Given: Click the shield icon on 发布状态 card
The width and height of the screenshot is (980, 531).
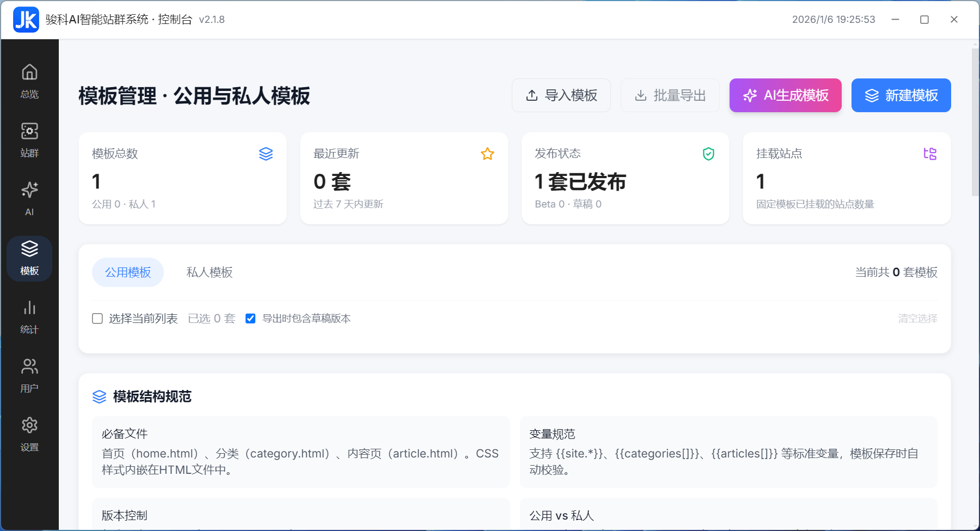Looking at the screenshot, I should [708, 154].
